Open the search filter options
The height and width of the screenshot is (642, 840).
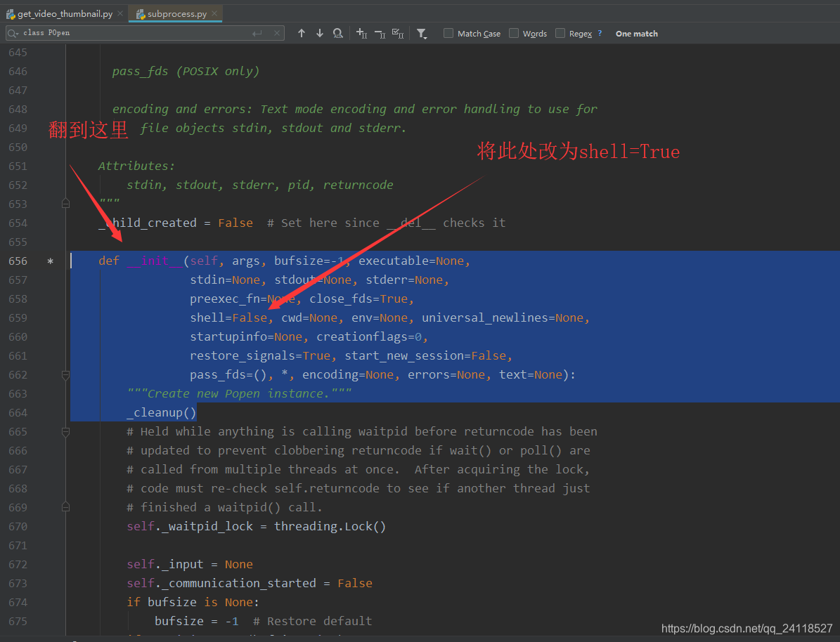click(422, 34)
